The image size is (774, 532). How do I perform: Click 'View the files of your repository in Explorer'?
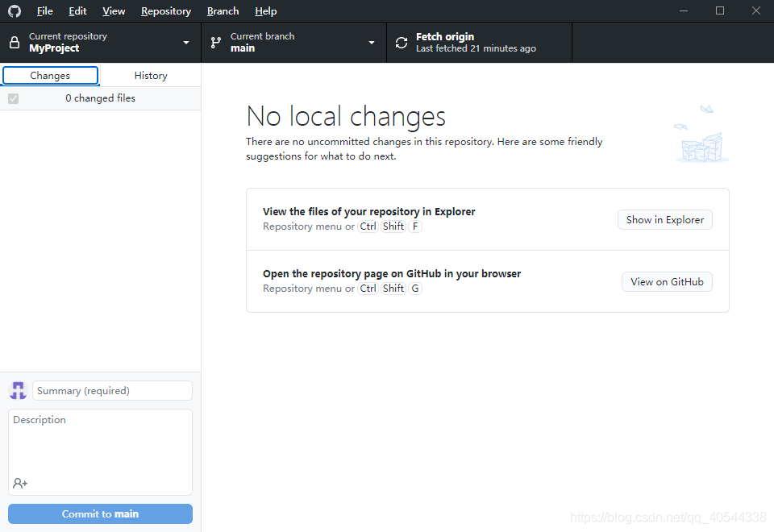(368, 211)
